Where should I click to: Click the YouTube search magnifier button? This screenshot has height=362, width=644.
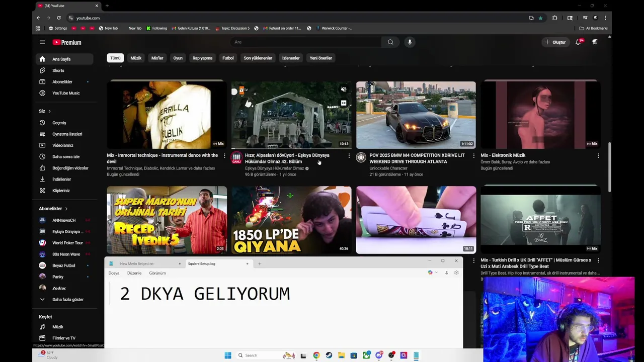coord(390,42)
